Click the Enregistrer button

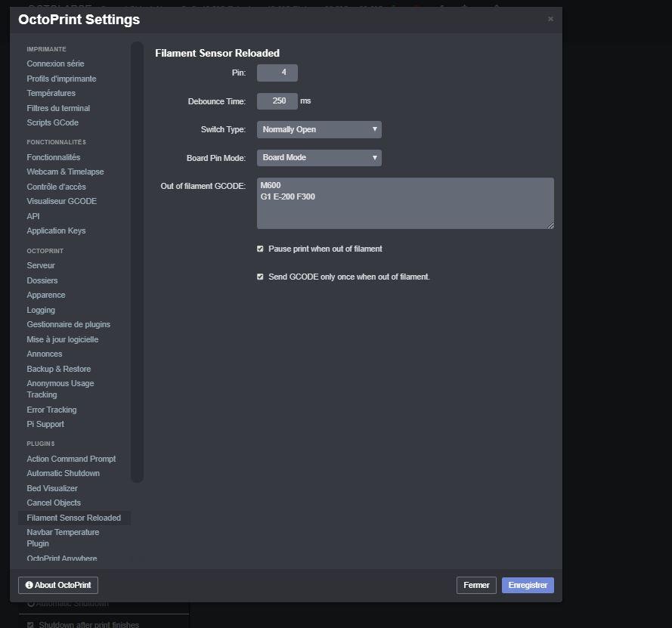click(528, 585)
